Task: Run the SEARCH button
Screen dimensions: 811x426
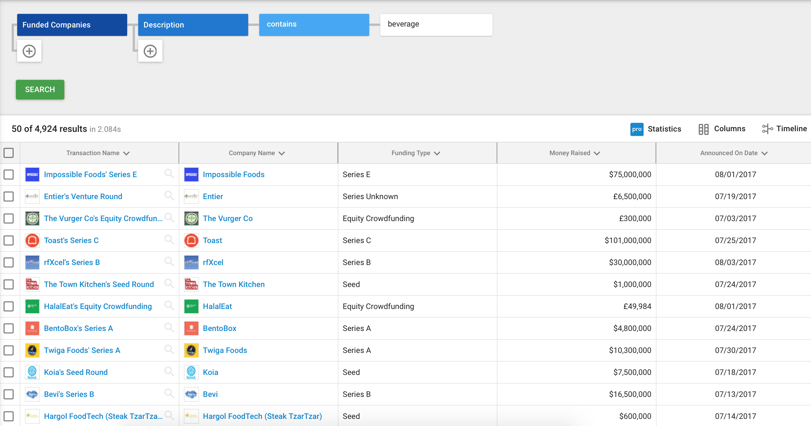Action: point(40,89)
